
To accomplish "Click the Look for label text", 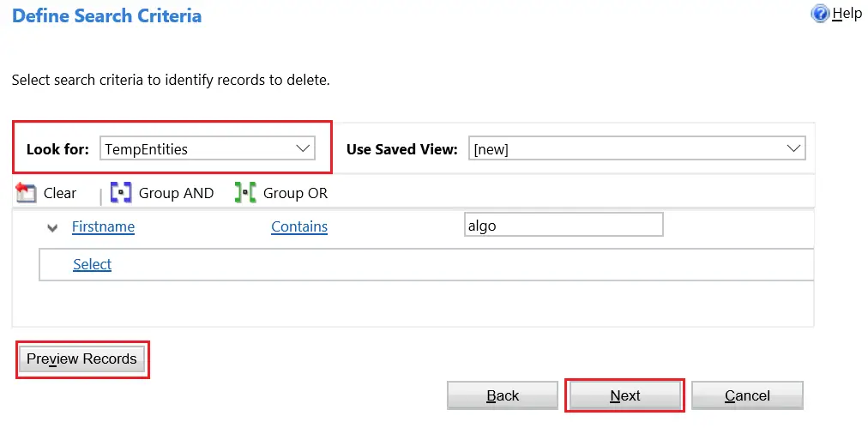I will [57, 149].
